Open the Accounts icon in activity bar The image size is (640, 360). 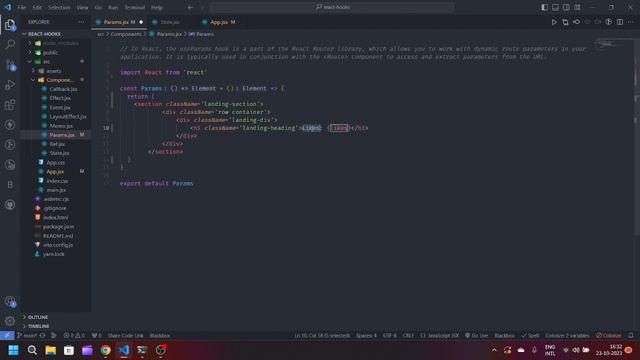(x=10, y=302)
